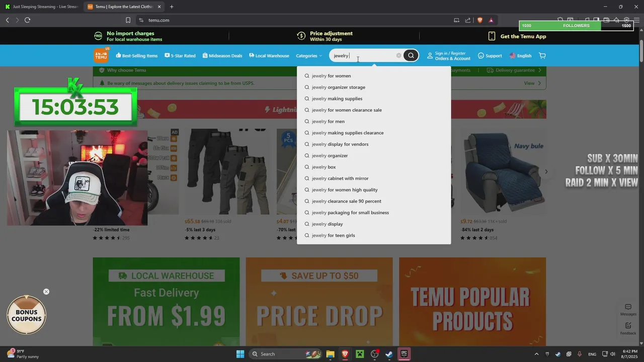Open Brave Shields lion icon

[x=479, y=20]
